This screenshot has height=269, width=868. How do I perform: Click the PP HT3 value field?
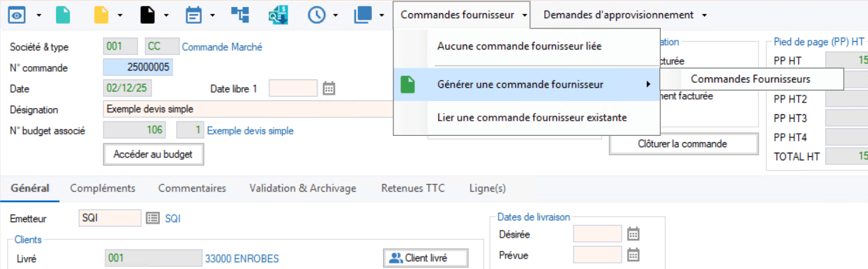point(846,118)
